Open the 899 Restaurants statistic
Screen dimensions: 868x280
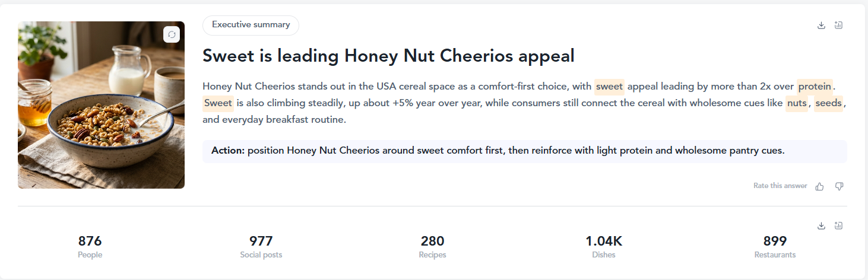(775, 247)
